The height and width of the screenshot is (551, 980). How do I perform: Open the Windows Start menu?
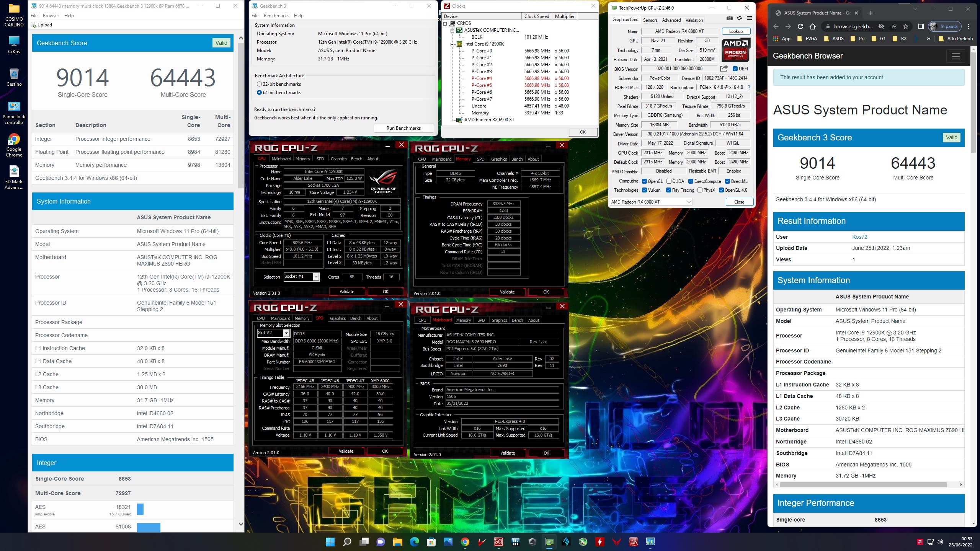[x=330, y=542]
